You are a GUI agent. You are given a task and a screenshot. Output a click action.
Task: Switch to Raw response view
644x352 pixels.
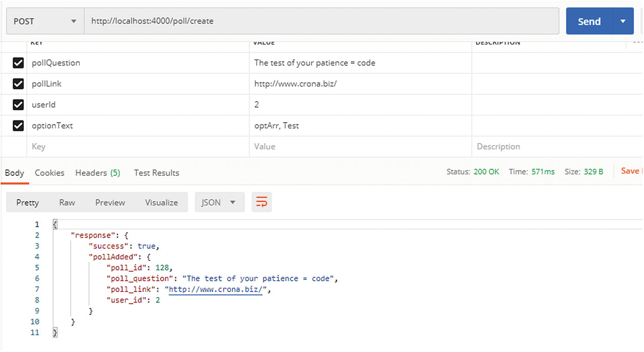click(x=67, y=202)
